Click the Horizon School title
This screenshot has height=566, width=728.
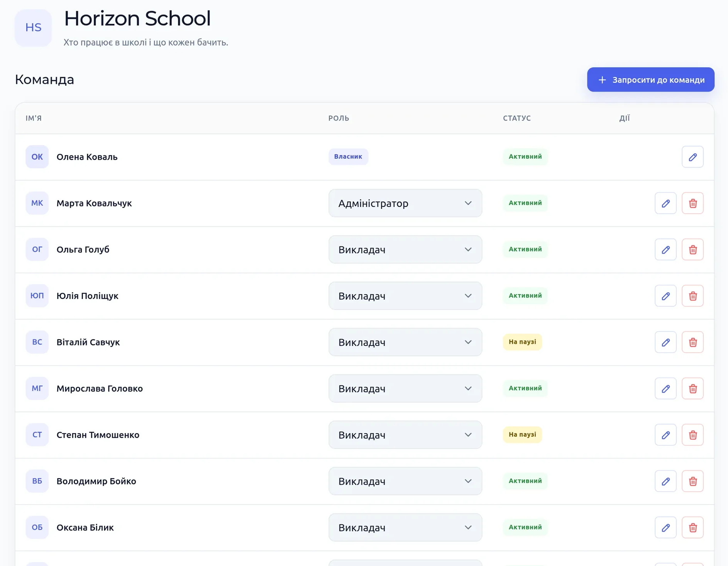(x=137, y=18)
